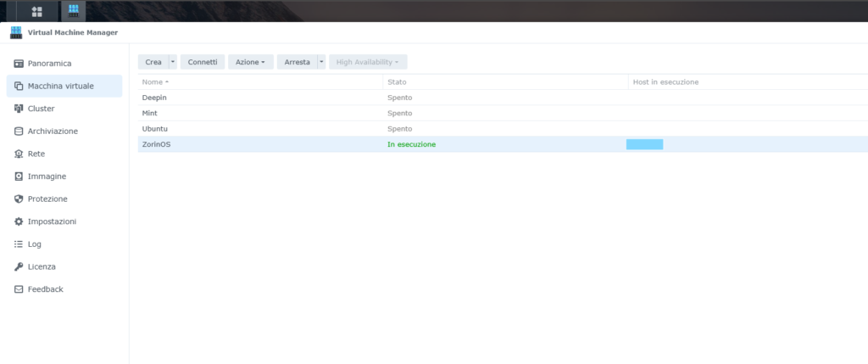Viewport: 868px width, 364px height.
Task: Click the Licenza key icon
Action: pyautogui.click(x=19, y=266)
